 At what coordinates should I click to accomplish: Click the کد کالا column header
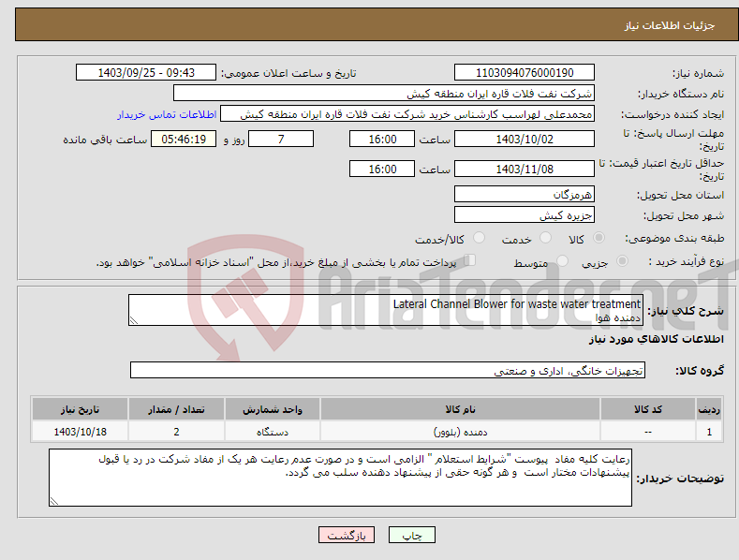pyautogui.click(x=648, y=409)
